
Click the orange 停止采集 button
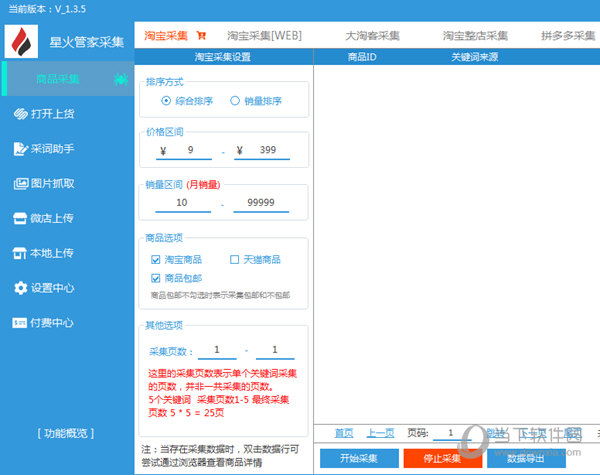(443, 458)
